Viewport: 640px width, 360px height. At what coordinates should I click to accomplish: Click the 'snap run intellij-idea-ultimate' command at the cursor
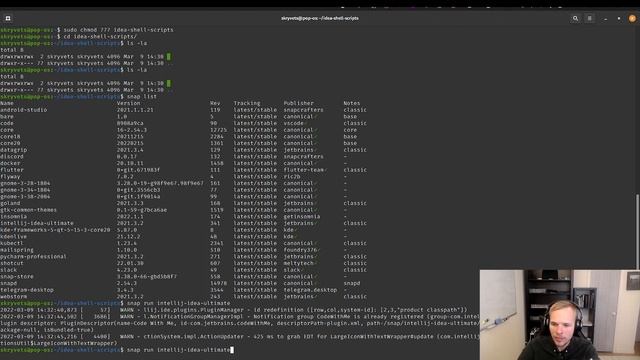coord(178,350)
